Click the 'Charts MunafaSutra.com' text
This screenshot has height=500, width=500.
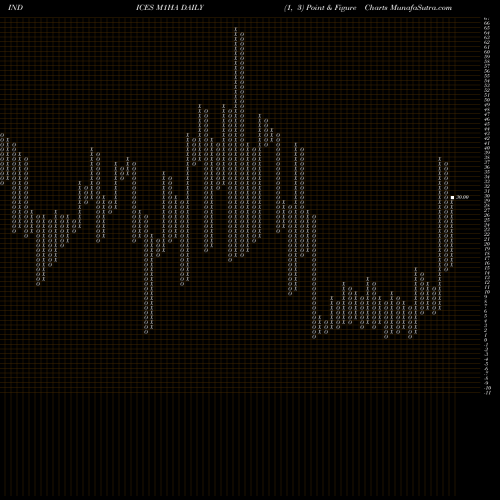pyautogui.click(x=408, y=8)
